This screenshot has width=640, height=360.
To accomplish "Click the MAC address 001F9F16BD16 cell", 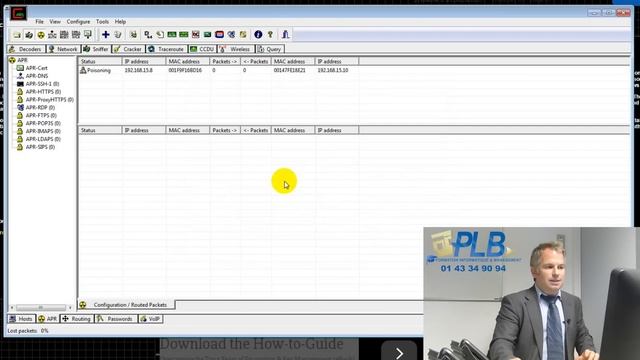I will (185, 70).
